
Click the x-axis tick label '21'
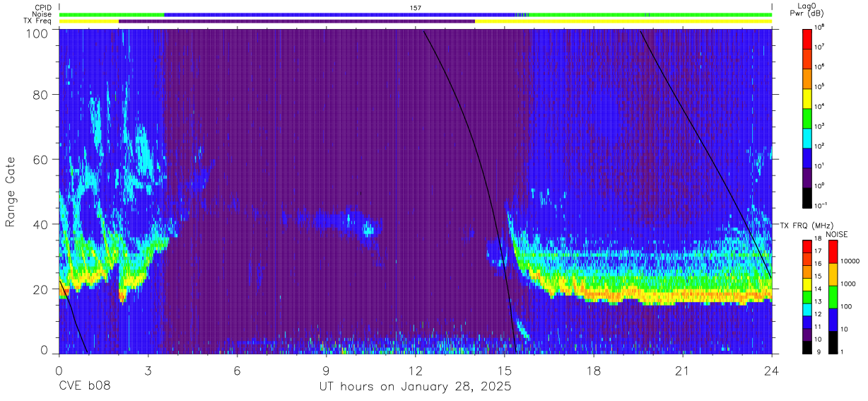coord(683,371)
